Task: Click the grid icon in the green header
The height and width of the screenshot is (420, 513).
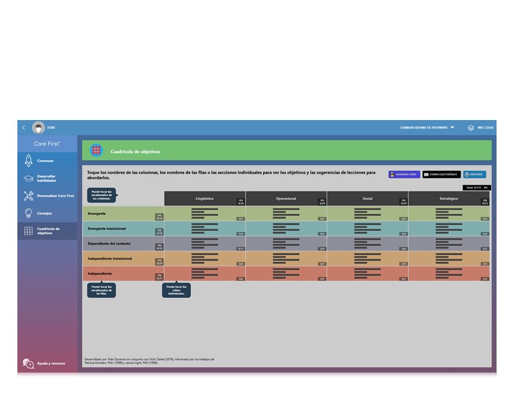Action: coord(98,150)
